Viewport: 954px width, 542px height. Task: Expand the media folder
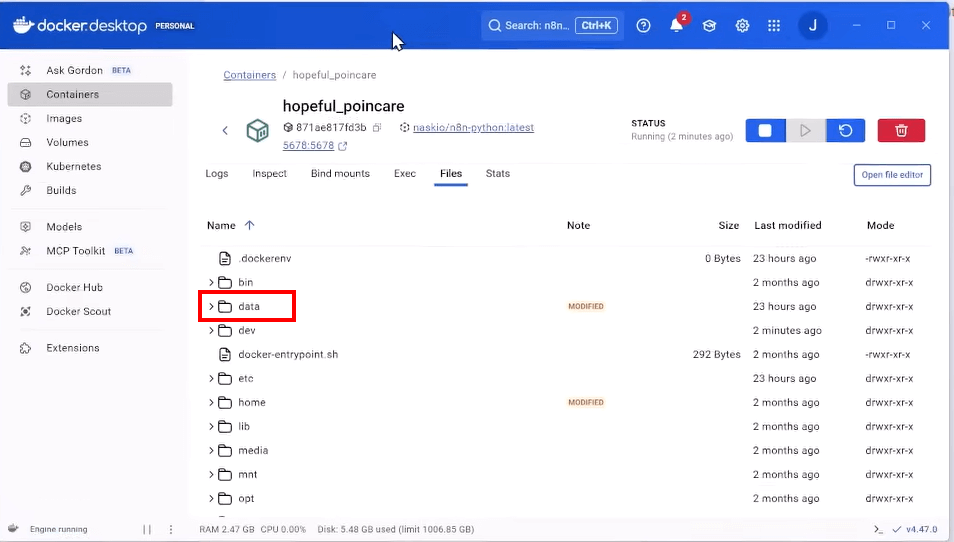pyautogui.click(x=211, y=450)
